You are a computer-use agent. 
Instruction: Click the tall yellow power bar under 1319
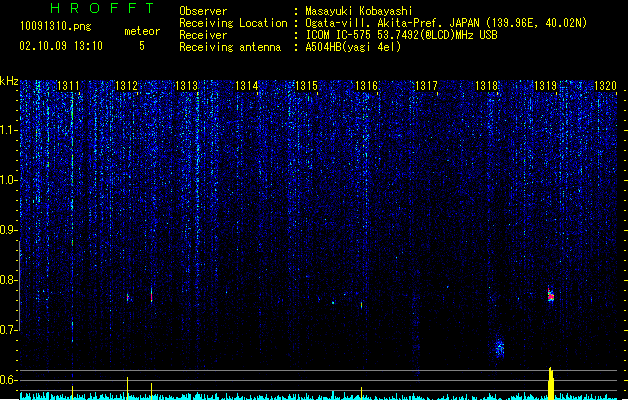[551, 384]
